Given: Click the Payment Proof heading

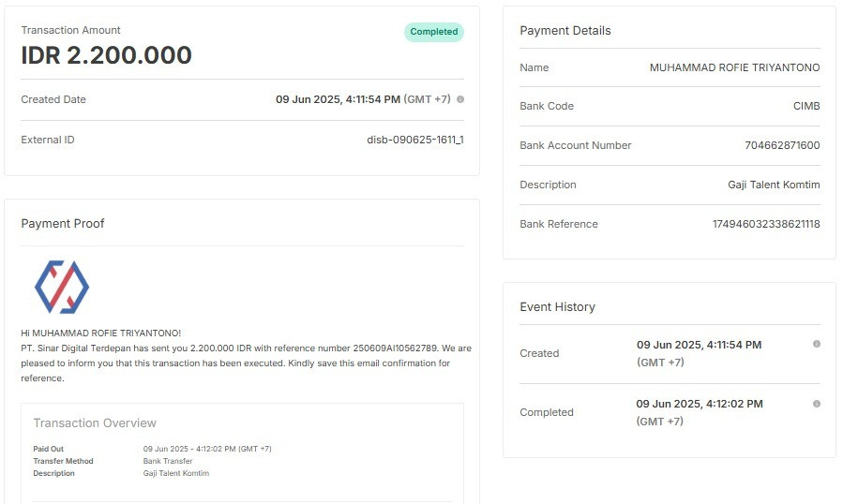Looking at the screenshot, I should tap(63, 224).
